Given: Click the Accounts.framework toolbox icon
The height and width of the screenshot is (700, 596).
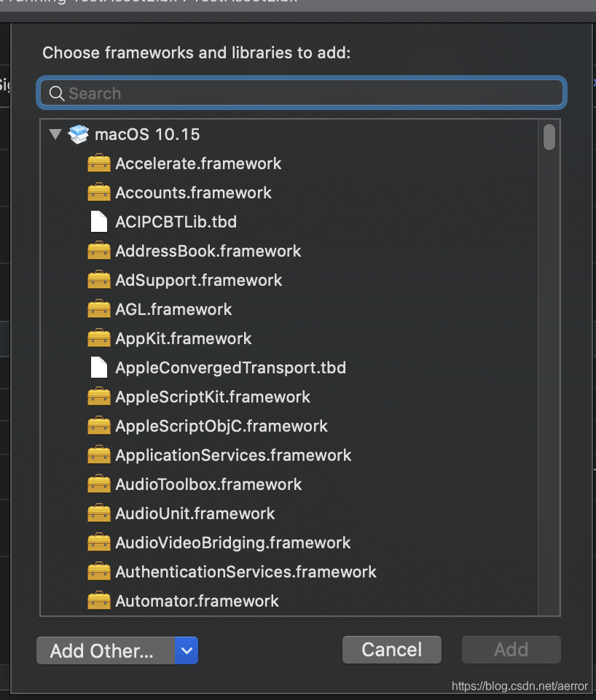Looking at the screenshot, I should [x=99, y=192].
